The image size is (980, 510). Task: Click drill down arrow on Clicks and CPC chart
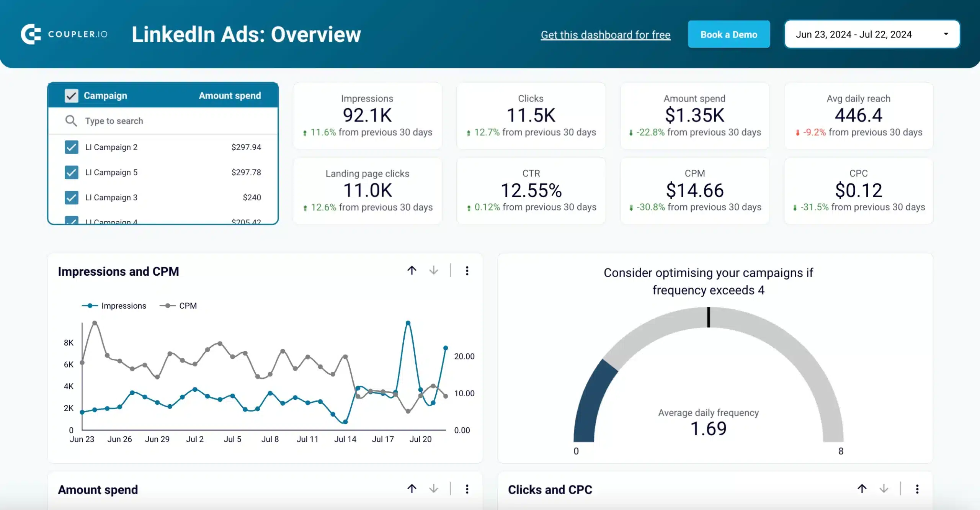pyautogui.click(x=884, y=489)
